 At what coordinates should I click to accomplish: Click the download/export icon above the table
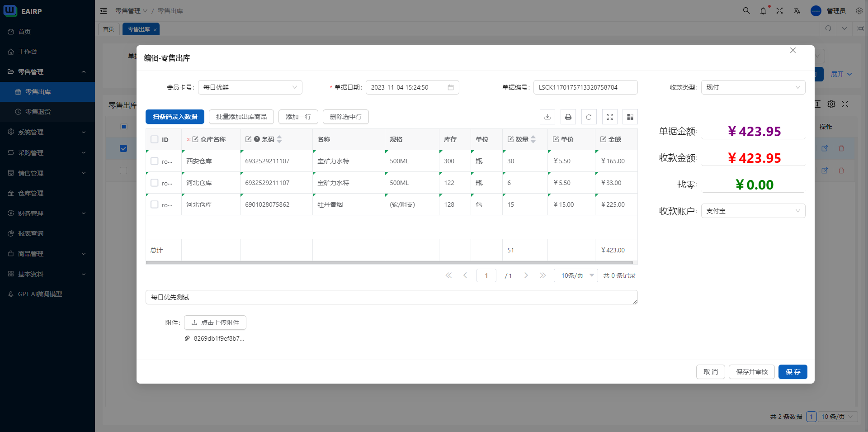(x=547, y=117)
